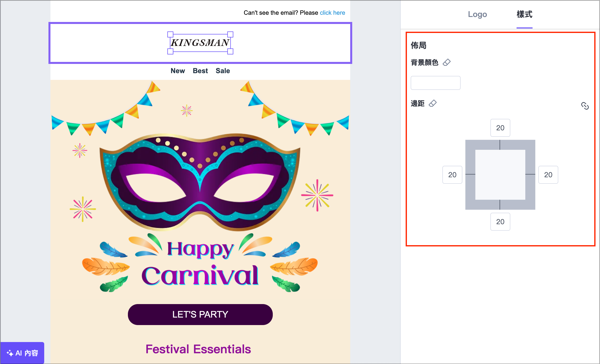Click the left padding value field

coord(452,175)
